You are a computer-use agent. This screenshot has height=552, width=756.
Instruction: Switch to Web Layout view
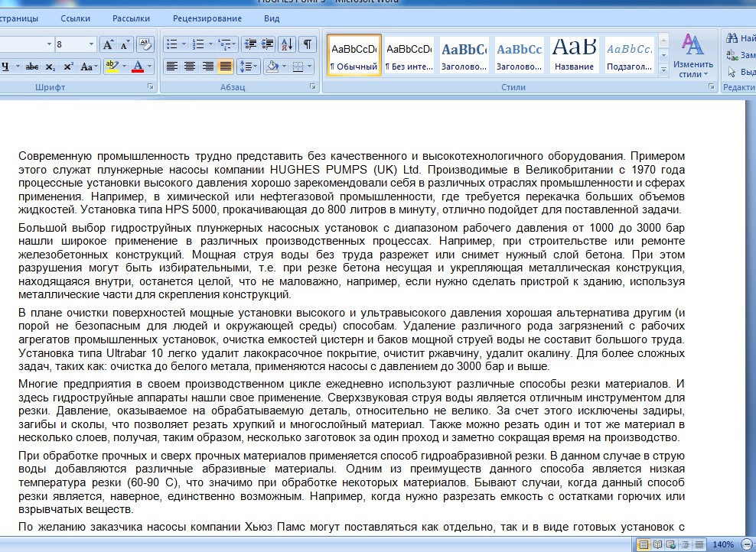(671, 545)
